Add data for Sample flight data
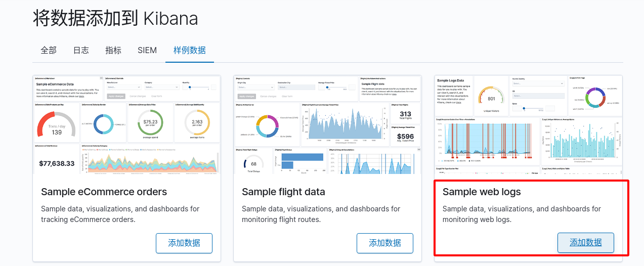The height and width of the screenshot is (266, 644). 385,243
